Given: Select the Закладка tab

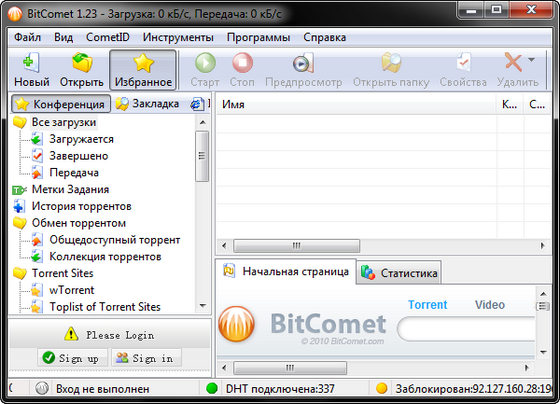Looking at the screenshot, I should click(147, 104).
